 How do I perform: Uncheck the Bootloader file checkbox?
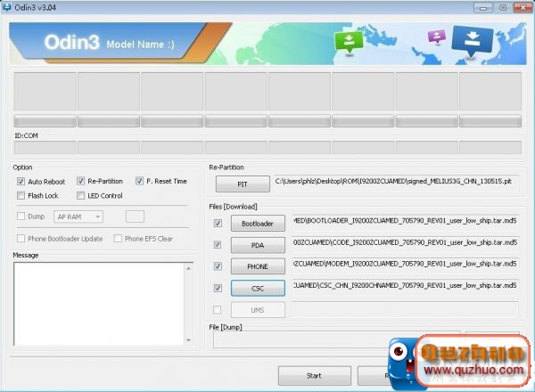218,224
